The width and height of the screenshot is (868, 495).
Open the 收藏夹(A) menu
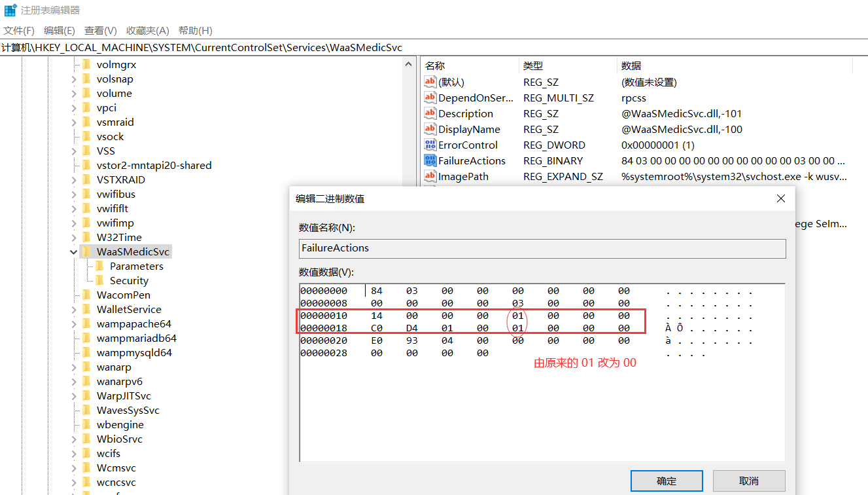148,31
